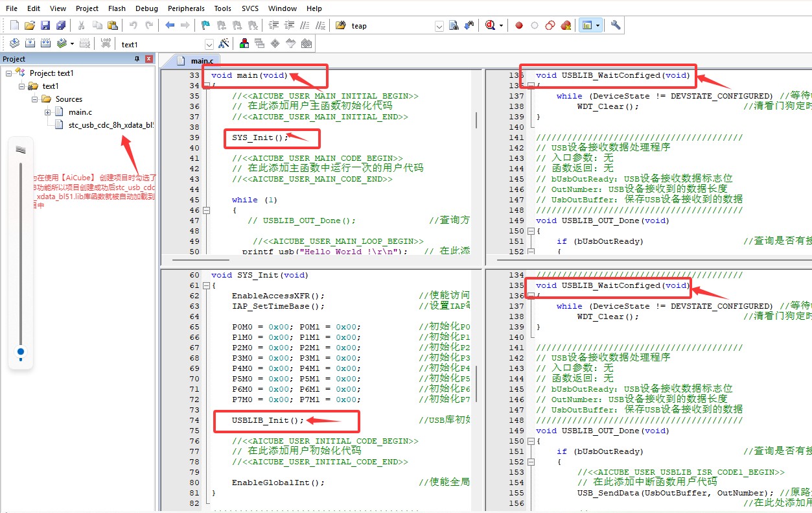The width and height of the screenshot is (812, 513).
Task: Select stc_usb_cdc_8h_xdata_bl51 library in the tree
Action: click(111, 125)
